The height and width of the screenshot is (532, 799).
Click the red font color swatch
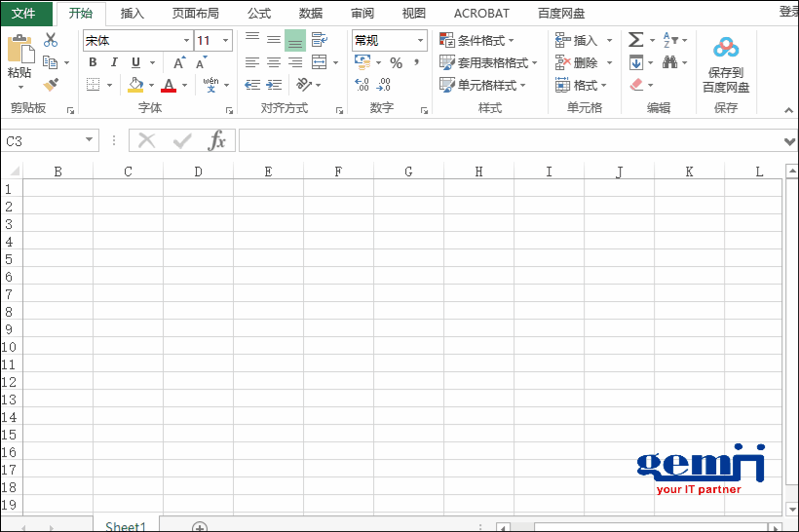pos(170,86)
